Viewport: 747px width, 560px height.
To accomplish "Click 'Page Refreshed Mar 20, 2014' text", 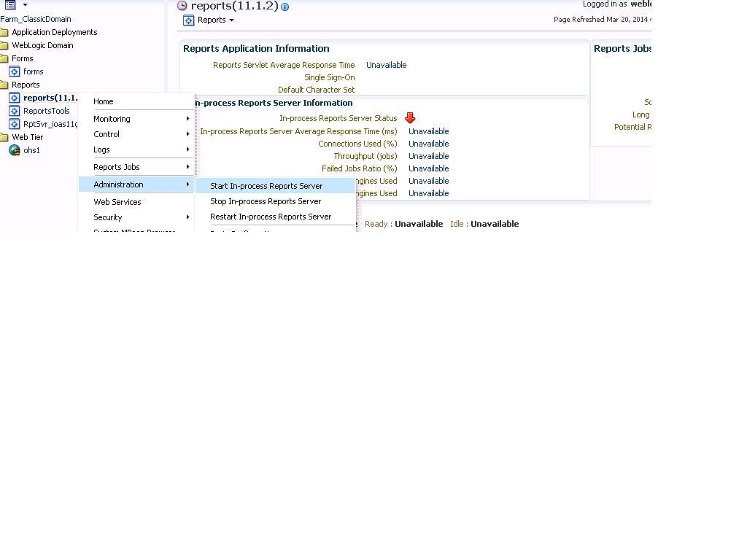I will [x=601, y=20].
